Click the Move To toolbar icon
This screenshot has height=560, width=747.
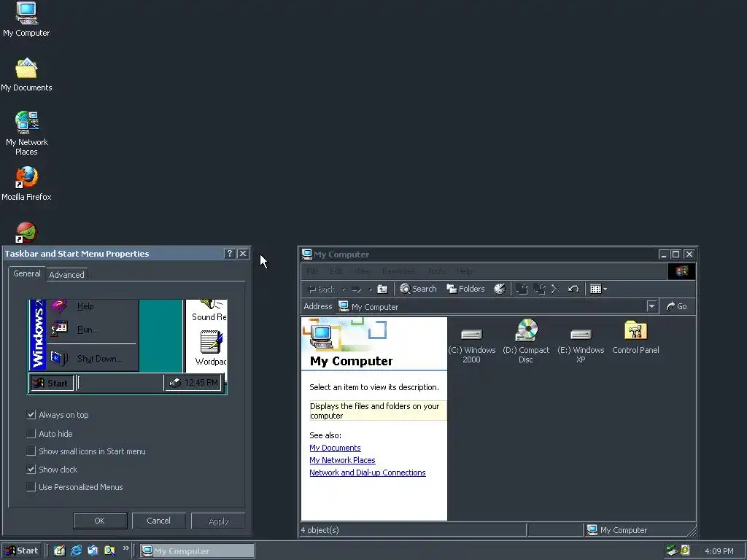tap(522, 289)
